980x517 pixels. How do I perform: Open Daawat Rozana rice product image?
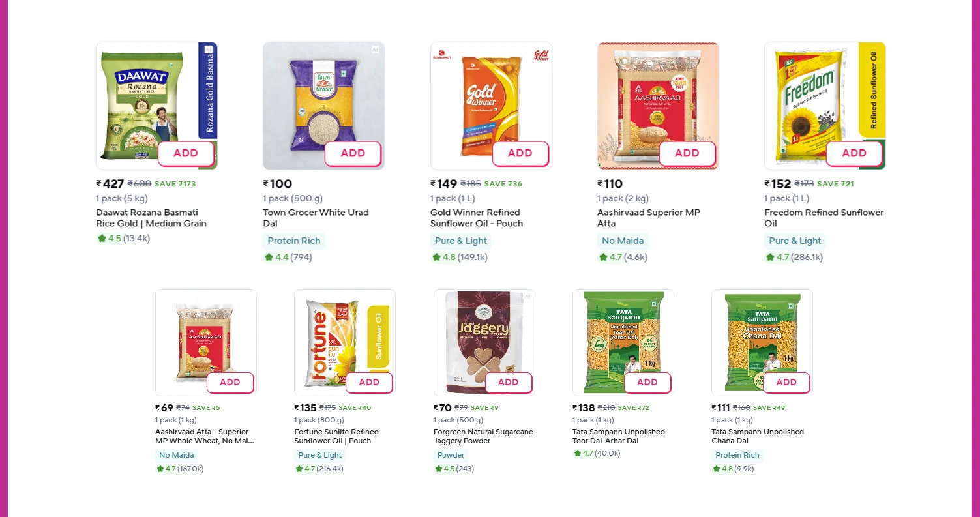click(143, 98)
